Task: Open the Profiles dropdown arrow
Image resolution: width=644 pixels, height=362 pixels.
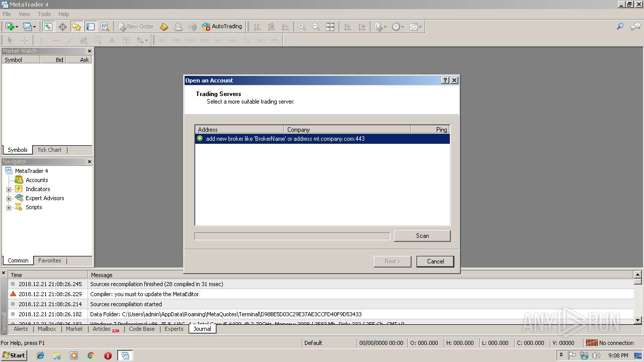Action: [34, 27]
